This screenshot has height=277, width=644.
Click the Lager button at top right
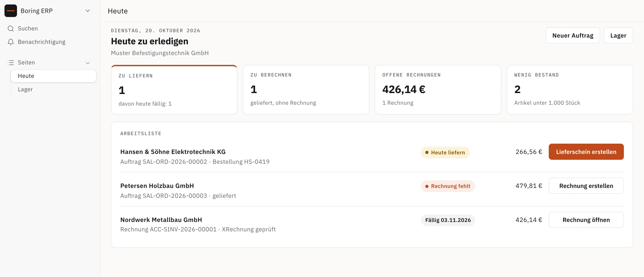[618, 36]
